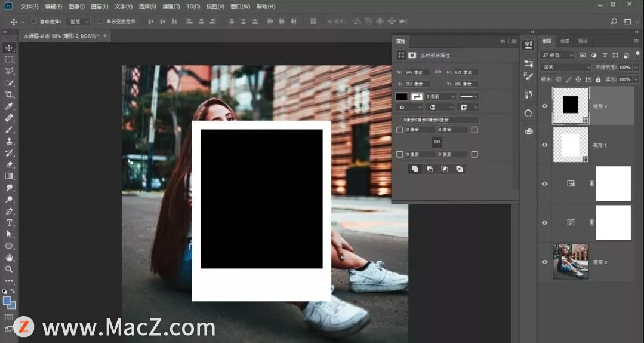Close the 未标题-6 document tab
Screen dimensions: 644x343
click(x=104, y=36)
